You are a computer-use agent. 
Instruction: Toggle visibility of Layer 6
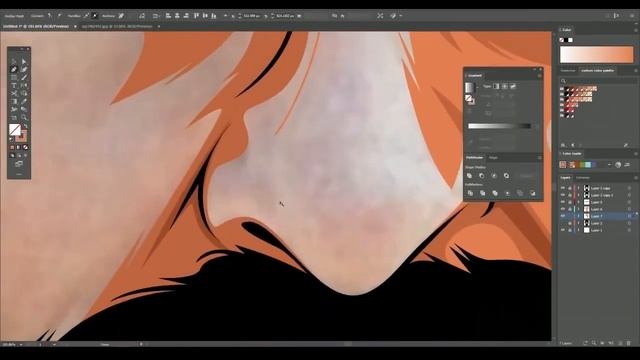click(563, 202)
